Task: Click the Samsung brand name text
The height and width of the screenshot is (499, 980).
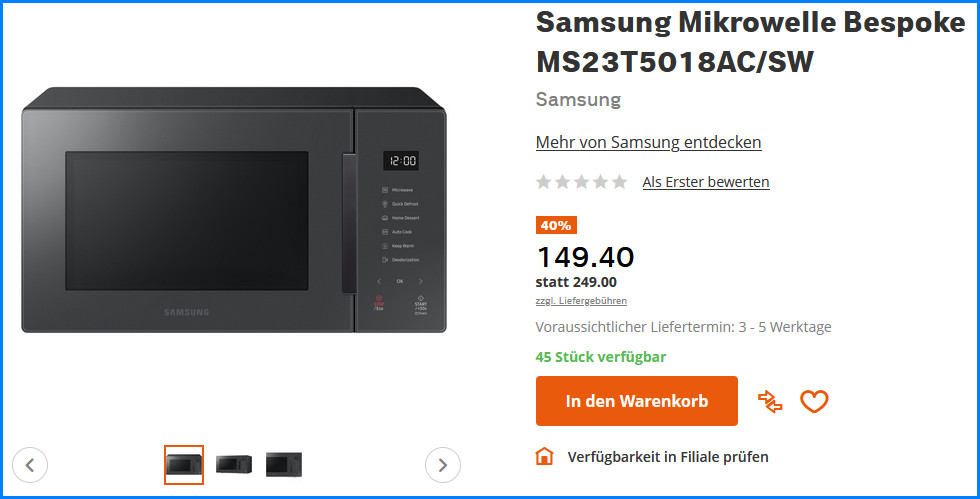Action: pos(578,99)
